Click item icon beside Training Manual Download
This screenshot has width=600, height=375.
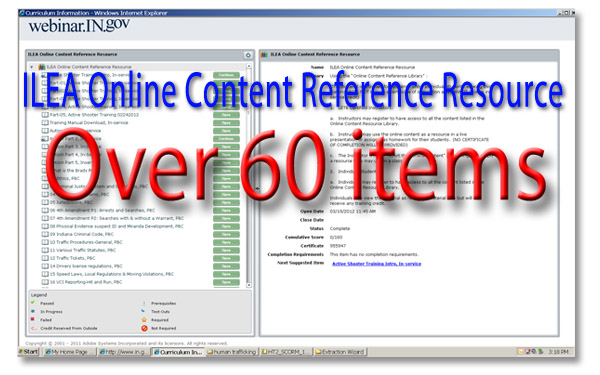tap(45, 122)
